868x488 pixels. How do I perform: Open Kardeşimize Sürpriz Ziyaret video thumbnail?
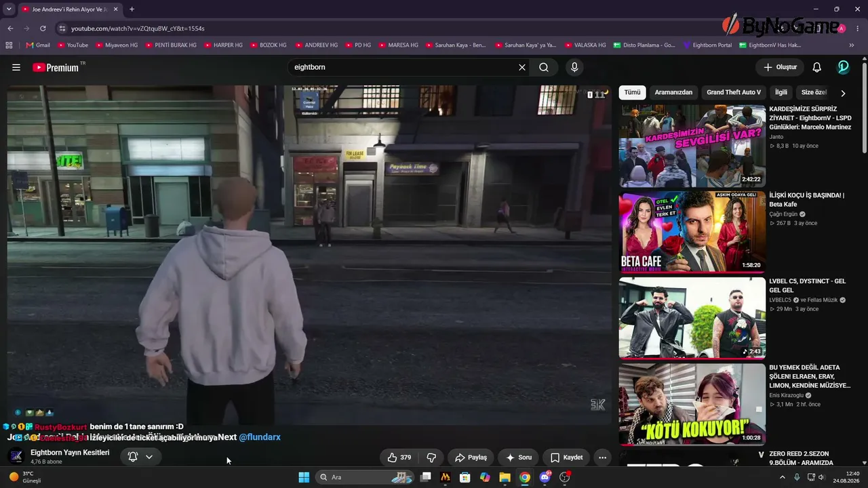point(692,146)
